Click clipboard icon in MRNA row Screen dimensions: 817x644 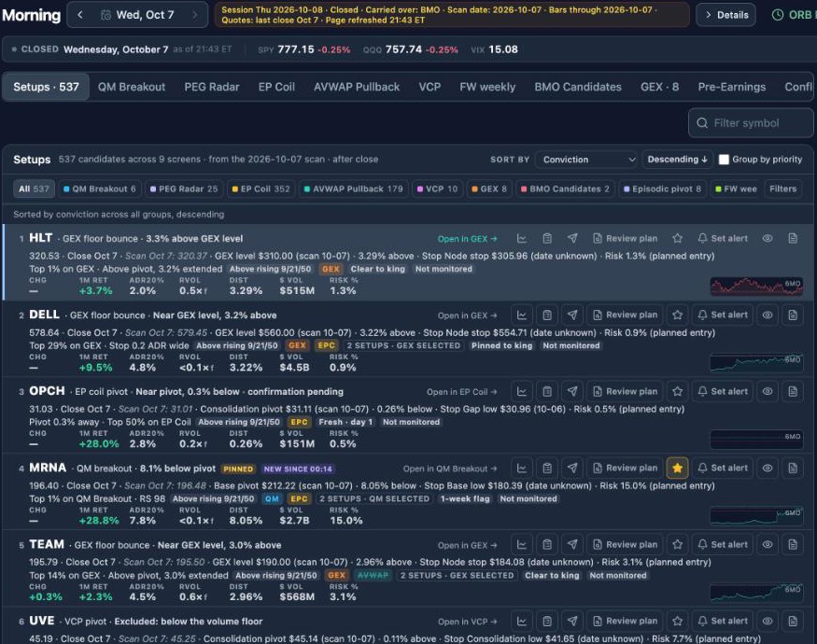click(x=547, y=469)
